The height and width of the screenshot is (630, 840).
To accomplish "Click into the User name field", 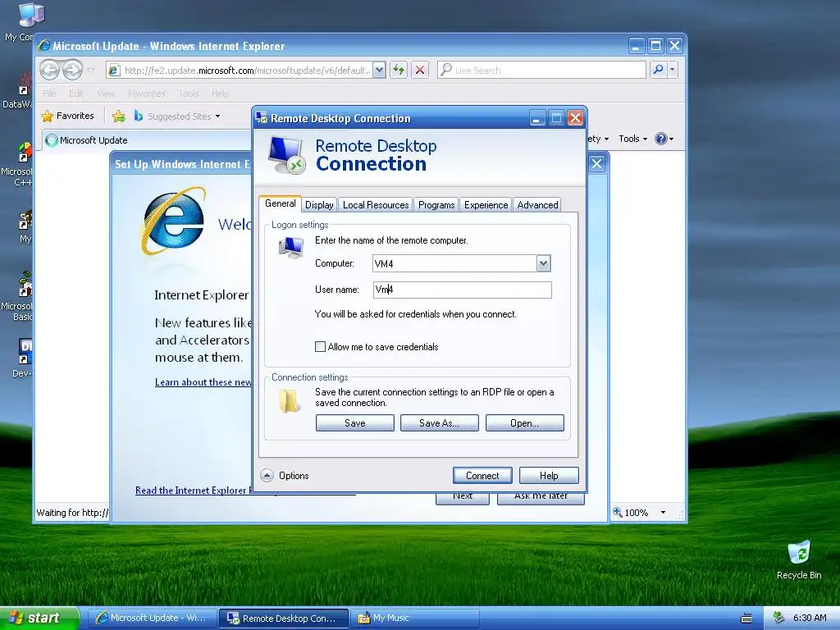I will (463, 290).
